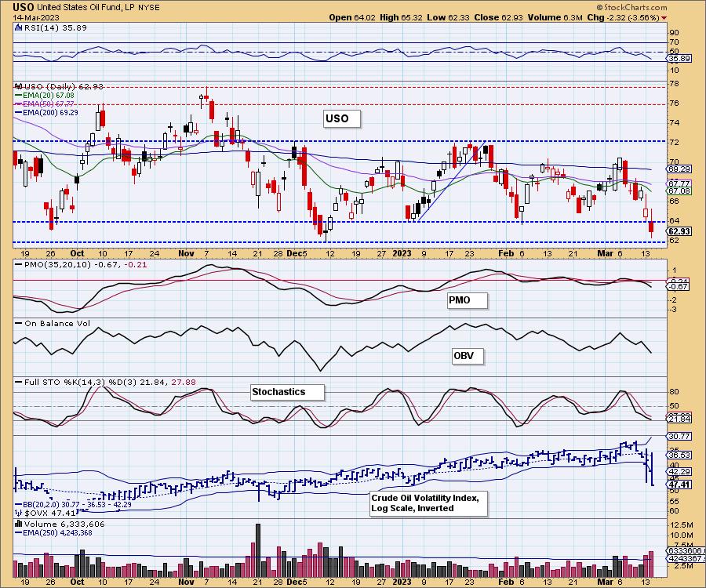The width and height of the screenshot is (706, 588).
Task: Click the High 65.32 value in header
Action: (x=401, y=17)
